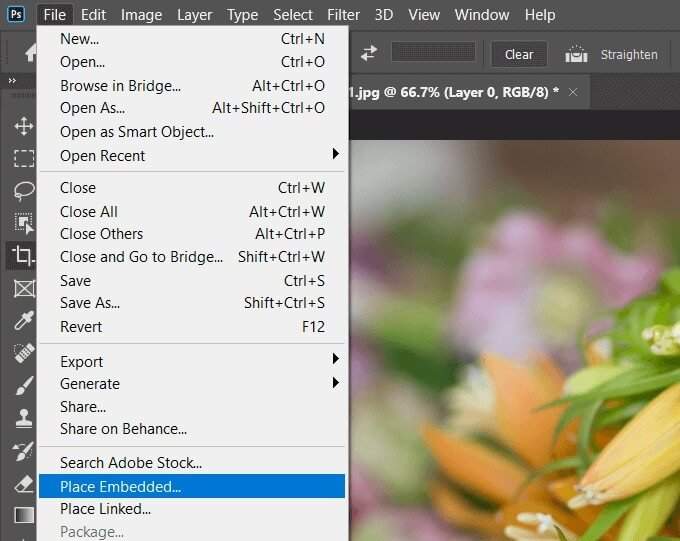Image resolution: width=680 pixels, height=541 pixels.
Task: Expand the Open Recent submenu
Action: pos(192,156)
